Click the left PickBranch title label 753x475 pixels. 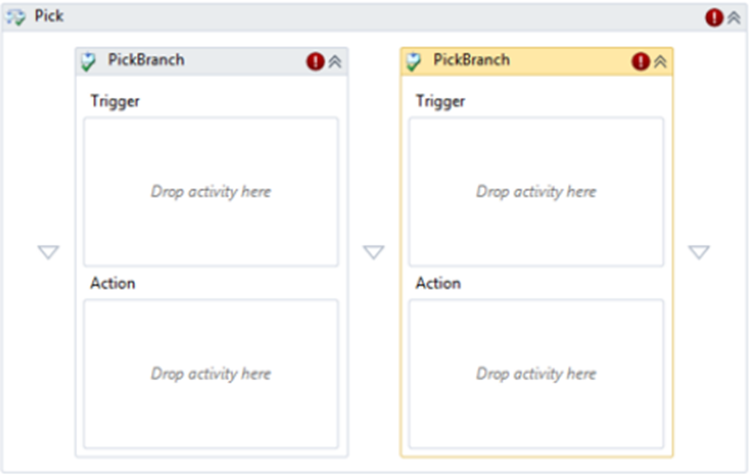[146, 60]
